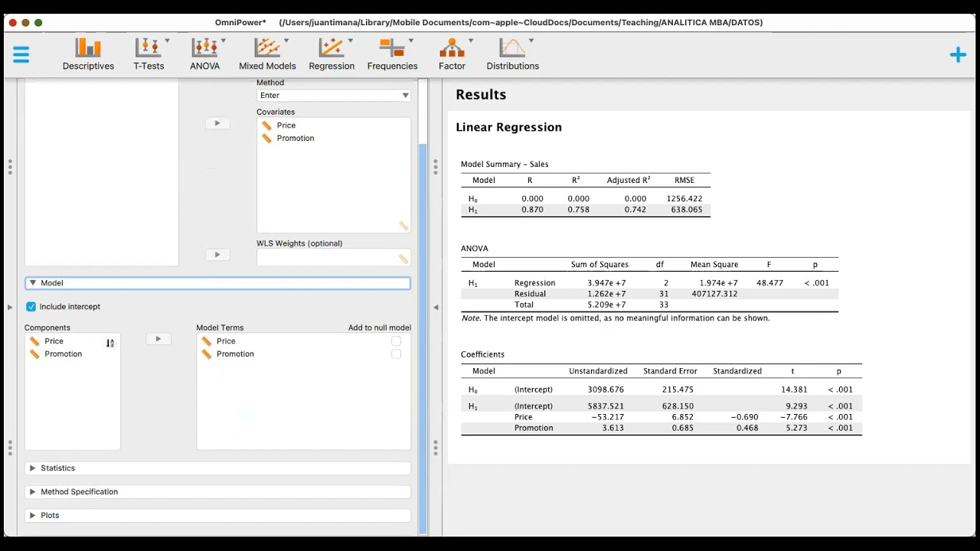Open the T-Tests analysis menu
Image resolution: width=980 pixels, height=551 pixels.
click(149, 54)
